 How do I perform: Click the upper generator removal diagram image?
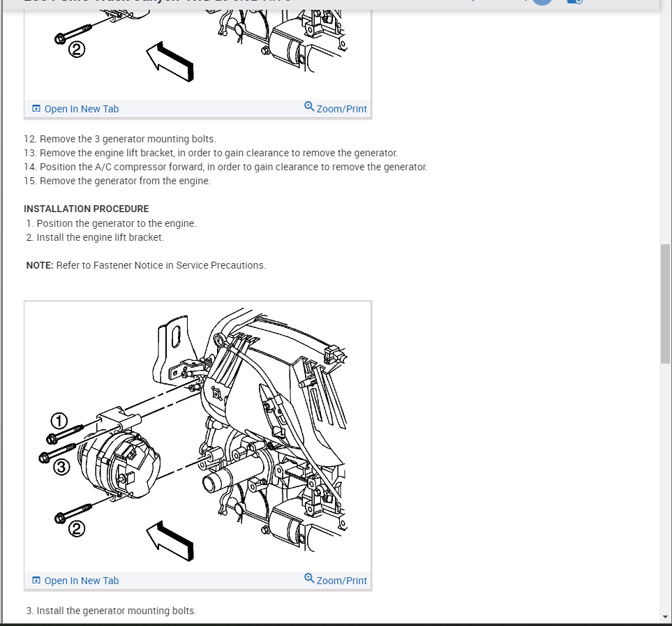pos(197,54)
